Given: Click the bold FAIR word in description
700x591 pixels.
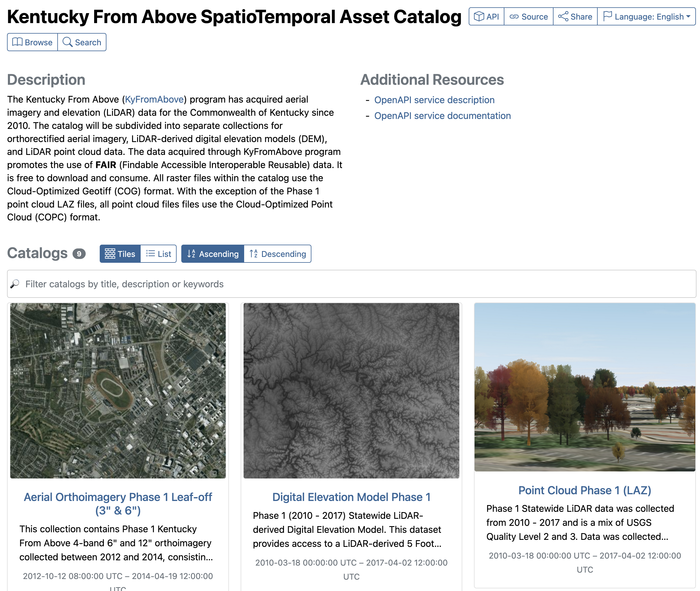Looking at the screenshot, I should [x=106, y=165].
